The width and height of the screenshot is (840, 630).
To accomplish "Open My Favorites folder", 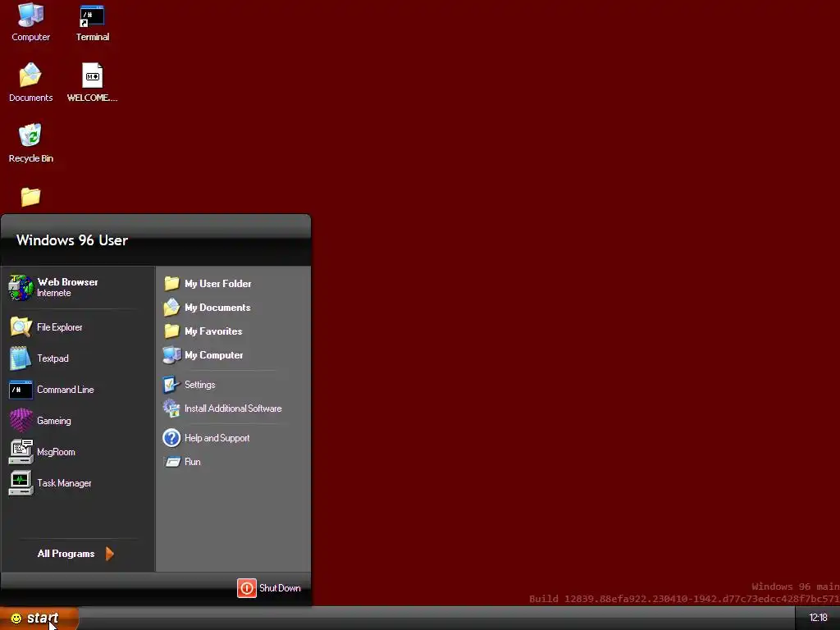I will [x=203, y=331].
